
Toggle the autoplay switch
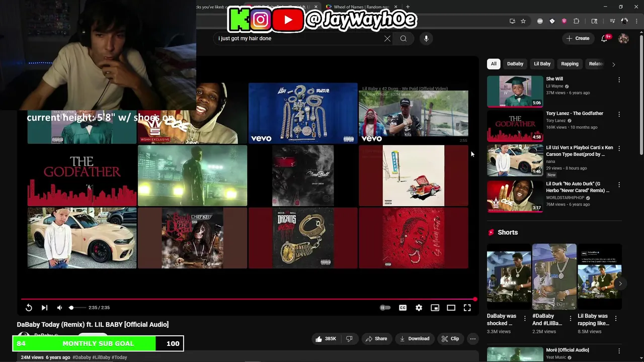click(x=385, y=308)
